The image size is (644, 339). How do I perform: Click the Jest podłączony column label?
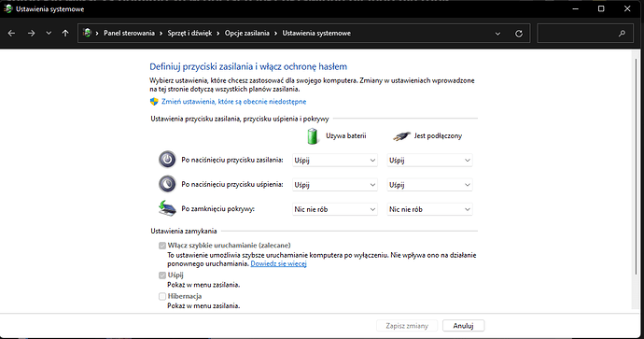pos(438,136)
